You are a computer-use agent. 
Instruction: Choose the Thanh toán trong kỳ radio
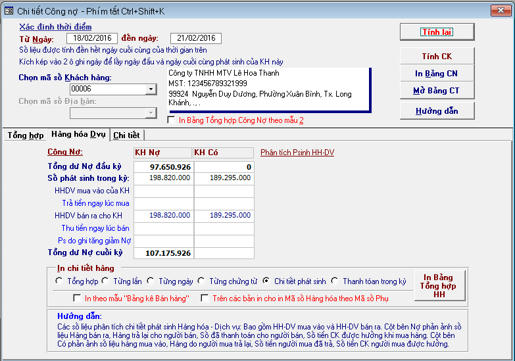(334, 281)
